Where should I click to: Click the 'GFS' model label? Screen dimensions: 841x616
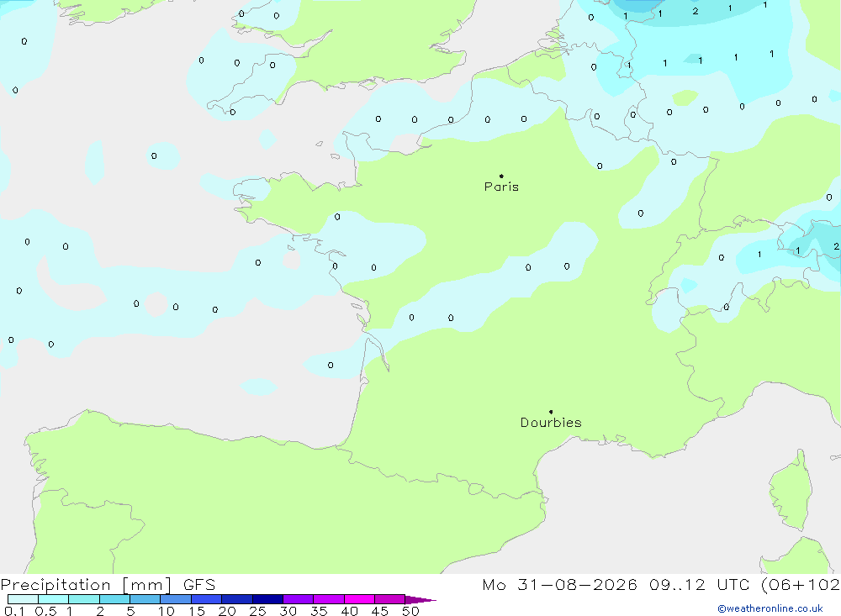tap(199, 585)
